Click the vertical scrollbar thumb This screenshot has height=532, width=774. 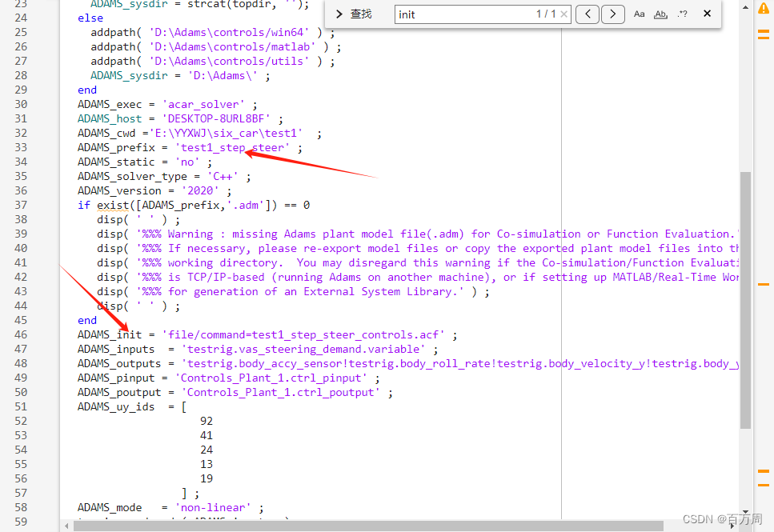tap(745, 300)
